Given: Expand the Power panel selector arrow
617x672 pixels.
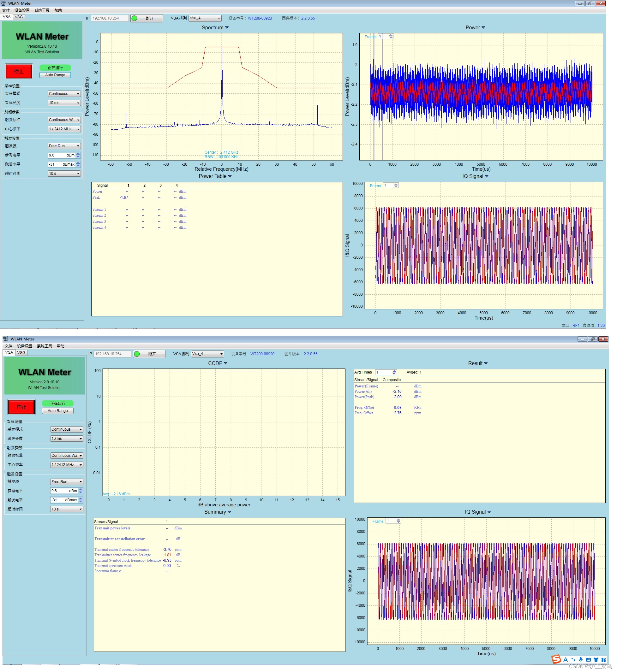Looking at the screenshot, I should tap(483, 28).
